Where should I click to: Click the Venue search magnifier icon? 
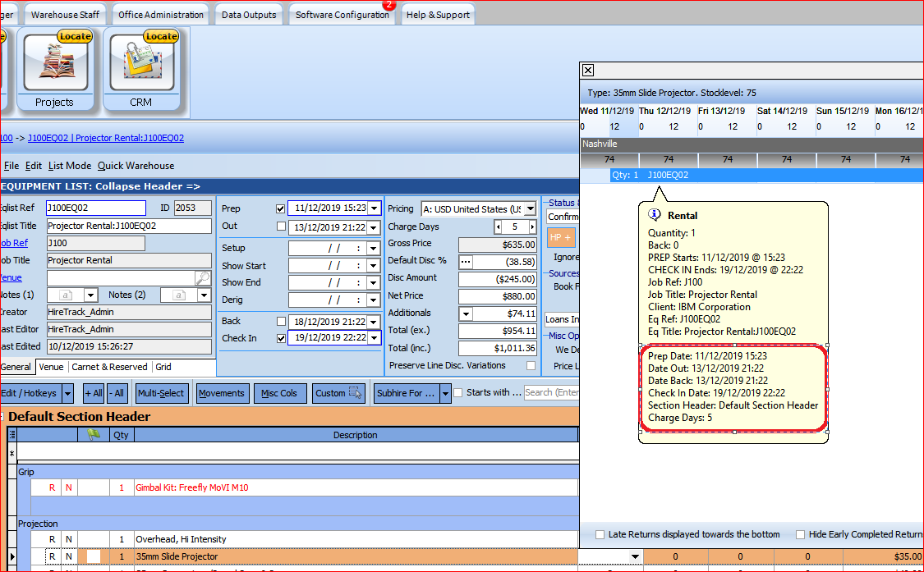point(202,278)
